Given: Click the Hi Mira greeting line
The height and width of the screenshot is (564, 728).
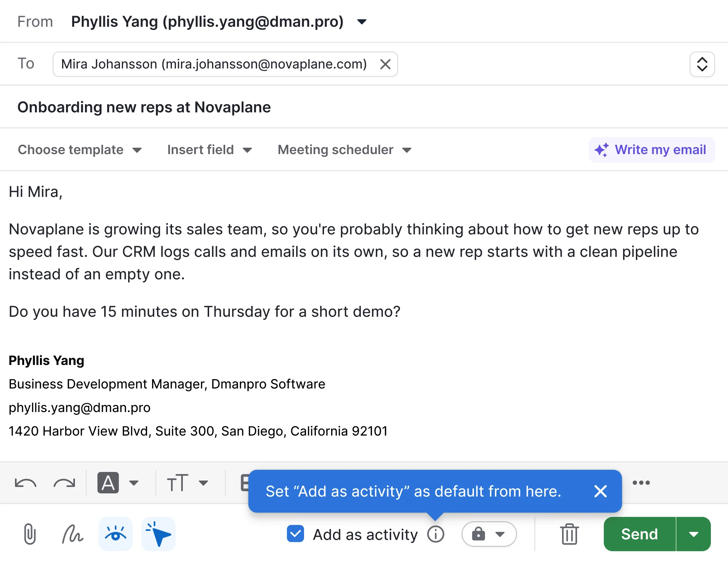Looking at the screenshot, I should (36, 192).
